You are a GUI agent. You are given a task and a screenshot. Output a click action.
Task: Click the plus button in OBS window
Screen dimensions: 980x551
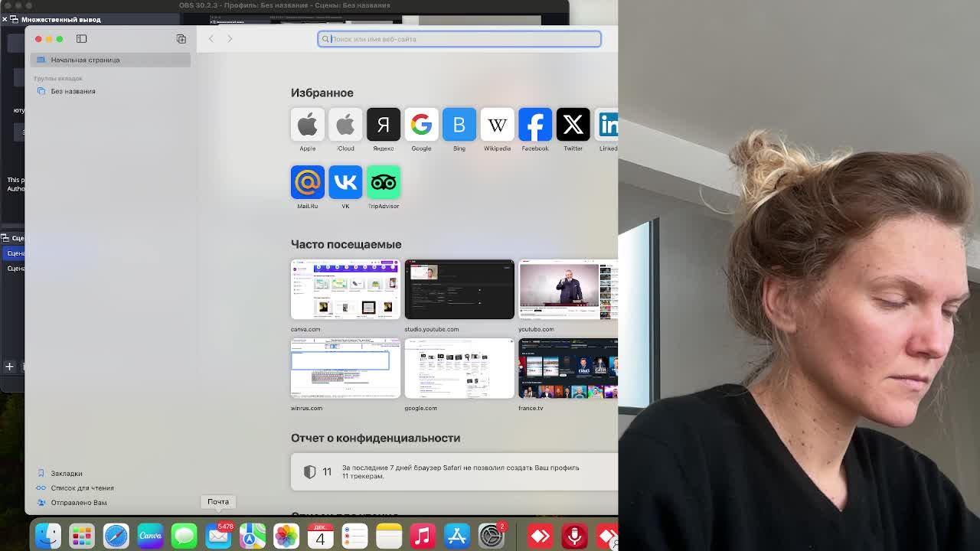tap(9, 367)
